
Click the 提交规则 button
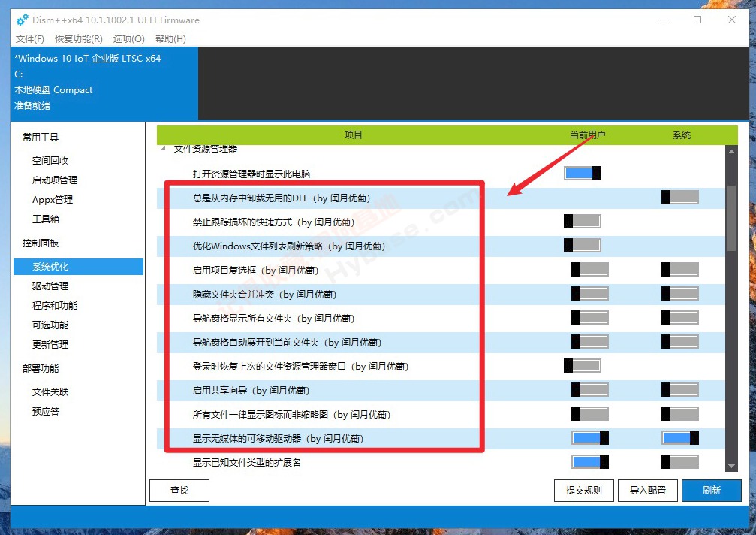584,491
